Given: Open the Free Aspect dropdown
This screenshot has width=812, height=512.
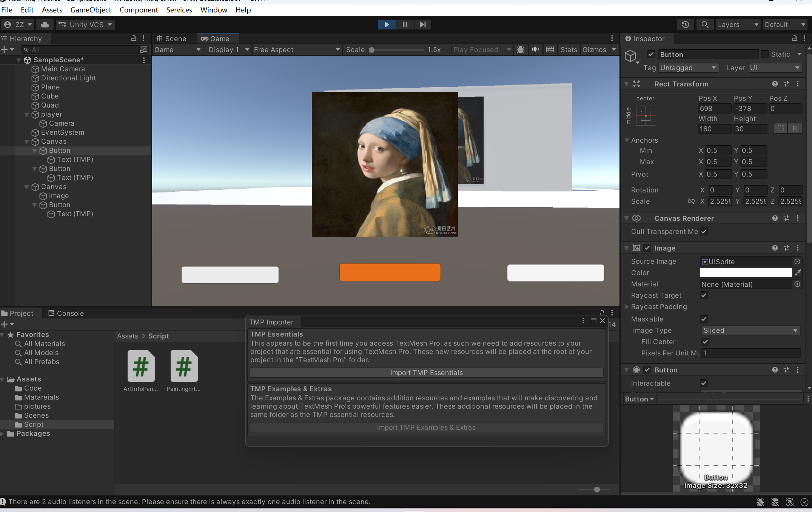Looking at the screenshot, I should coord(296,50).
